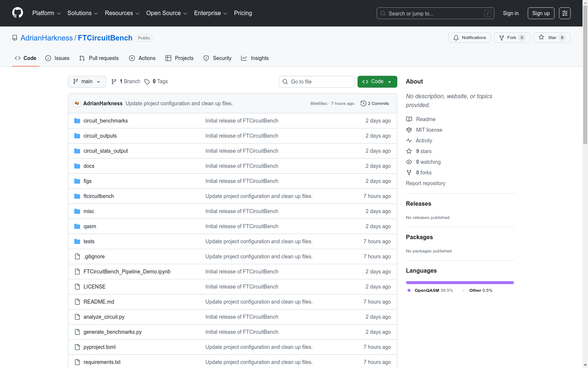The height and width of the screenshot is (368, 588).
Task: Fork the repository
Action: coord(512,38)
